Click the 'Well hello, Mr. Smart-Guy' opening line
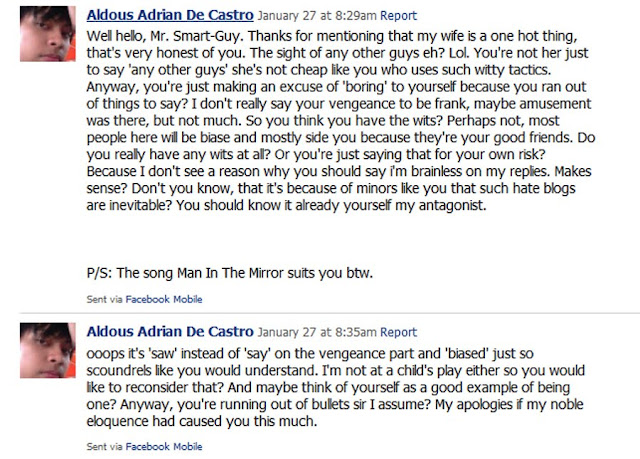Screen dimensions: 640x459 coord(332,36)
